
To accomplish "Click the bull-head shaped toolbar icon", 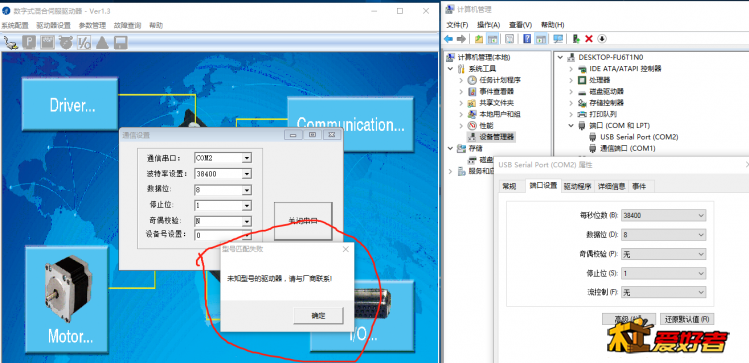I will pyautogui.click(x=66, y=43).
